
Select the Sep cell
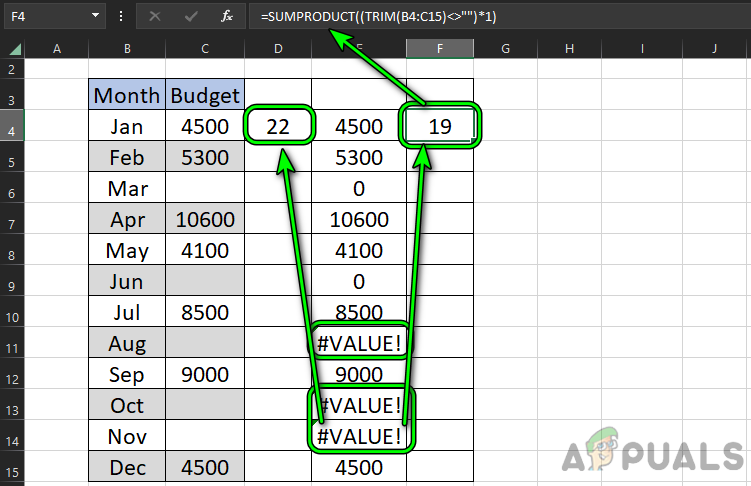pyautogui.click(x=127, y=374)
